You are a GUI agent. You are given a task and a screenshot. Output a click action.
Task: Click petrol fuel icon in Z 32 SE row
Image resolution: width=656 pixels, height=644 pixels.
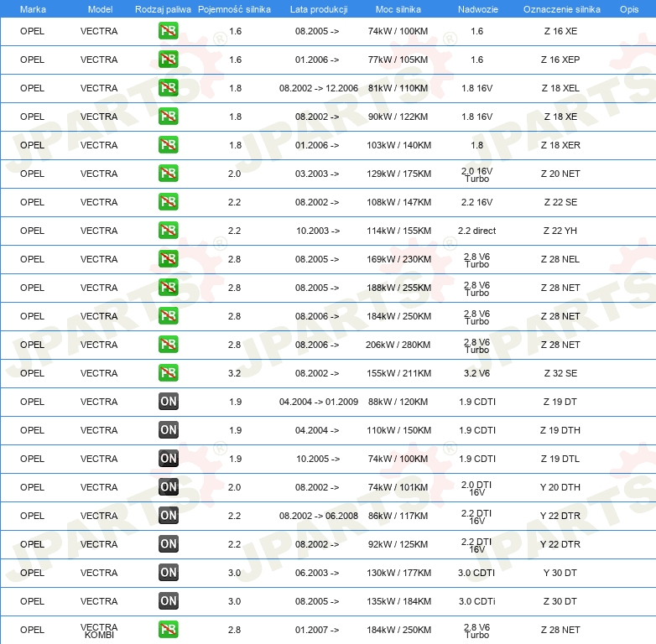click(x=168, y=373)
